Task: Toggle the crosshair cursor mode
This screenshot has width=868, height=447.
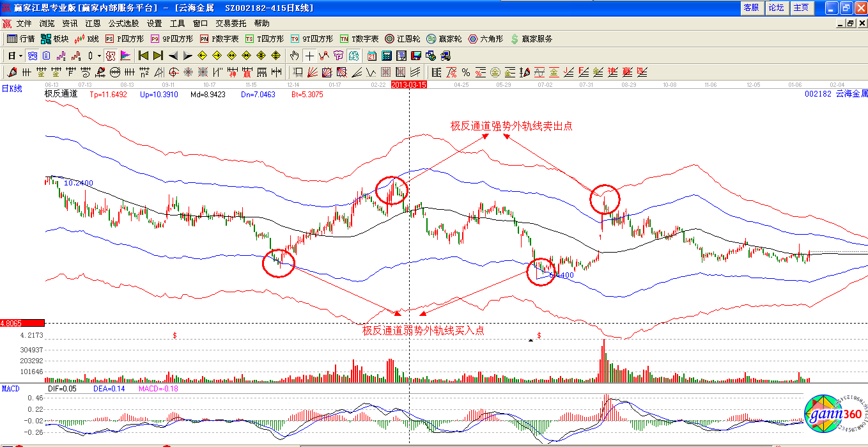Action: [x=309, y=56]
